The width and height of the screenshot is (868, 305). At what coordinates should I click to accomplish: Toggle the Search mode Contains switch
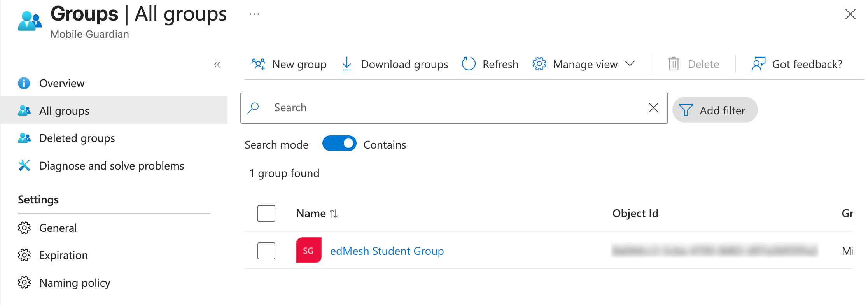[x=339, y=143]
